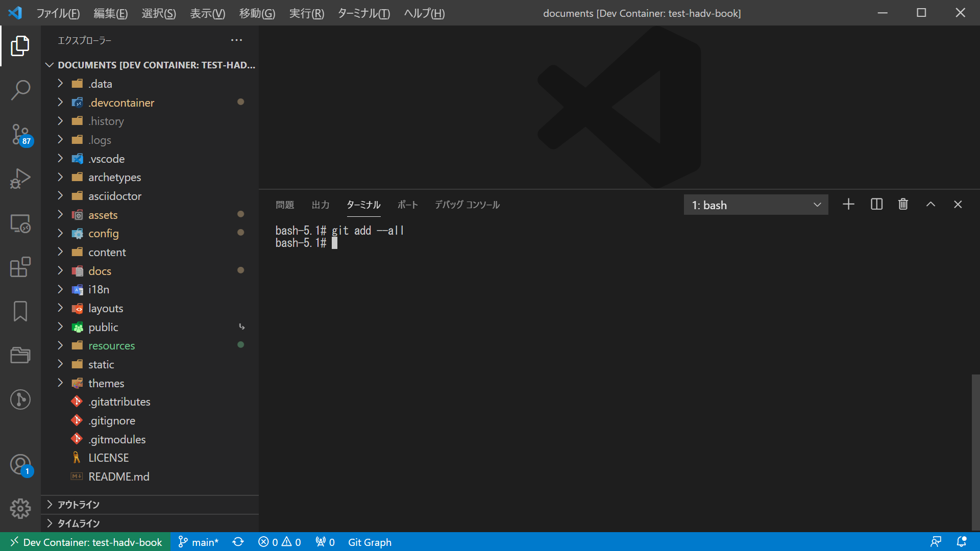Open the 実行(R) menu
980x551 pixels.
tap(306, 13)
